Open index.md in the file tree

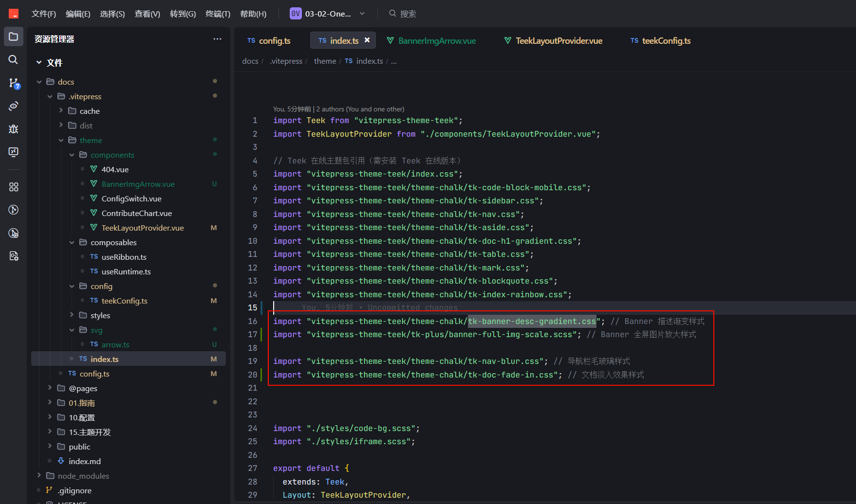pyautogui.click(x=85, y=461)
